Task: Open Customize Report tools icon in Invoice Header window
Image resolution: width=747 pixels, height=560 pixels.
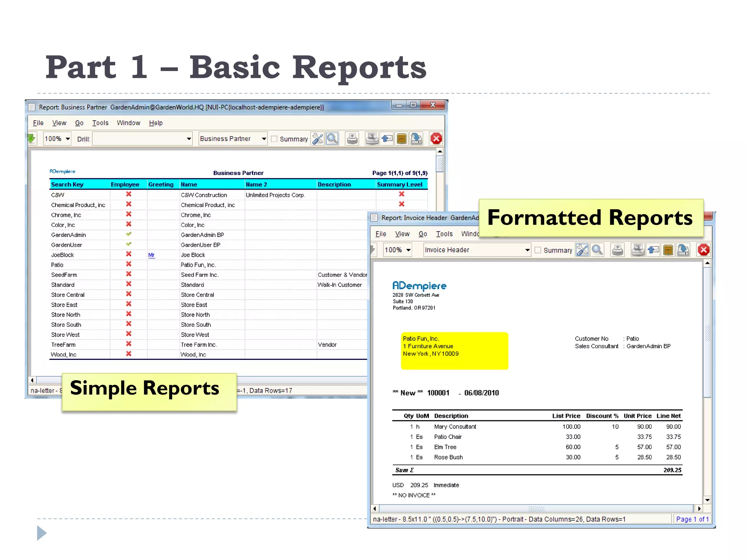Action: 582,250
